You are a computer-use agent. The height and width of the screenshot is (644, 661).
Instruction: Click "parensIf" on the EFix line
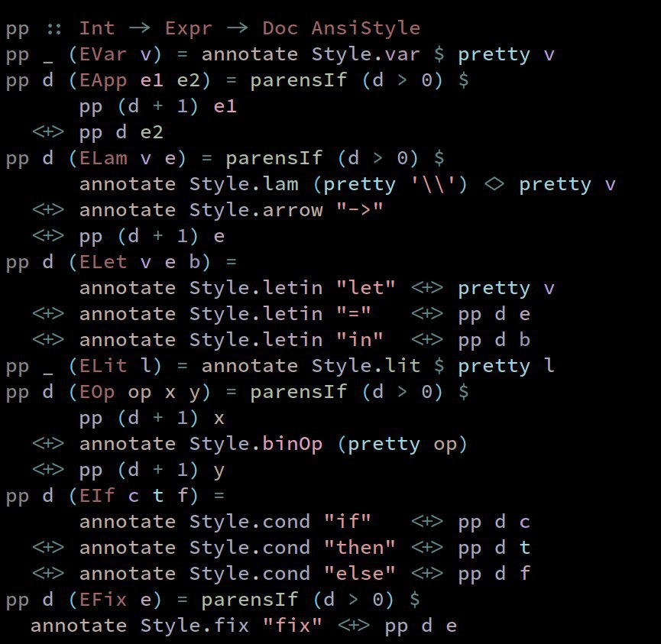[250, 600]
